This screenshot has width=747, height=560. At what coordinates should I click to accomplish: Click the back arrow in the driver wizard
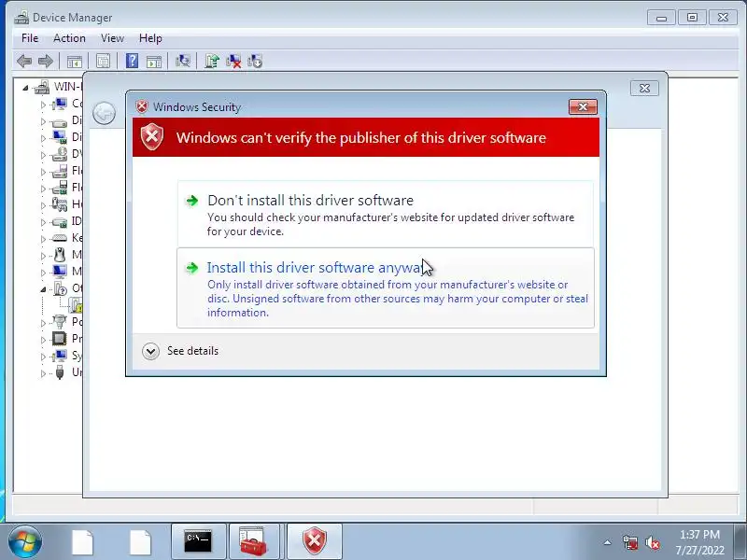(x=104, y=113)
